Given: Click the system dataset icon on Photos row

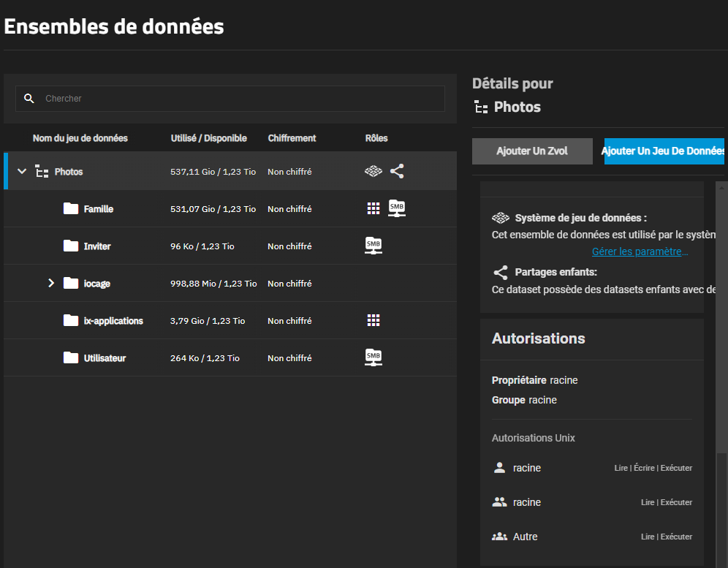Looking at the screenshot, I should tap(374, 171).
